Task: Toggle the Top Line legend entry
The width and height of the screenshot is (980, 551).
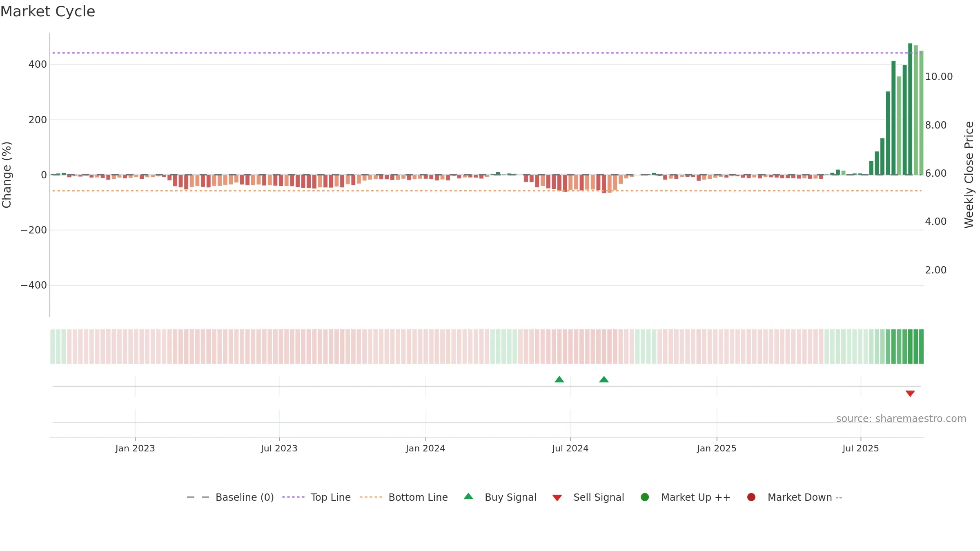Action: (316, 497)
